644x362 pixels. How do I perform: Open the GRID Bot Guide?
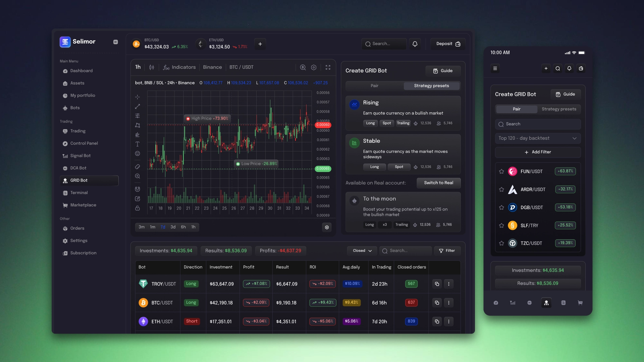[443, 71]
